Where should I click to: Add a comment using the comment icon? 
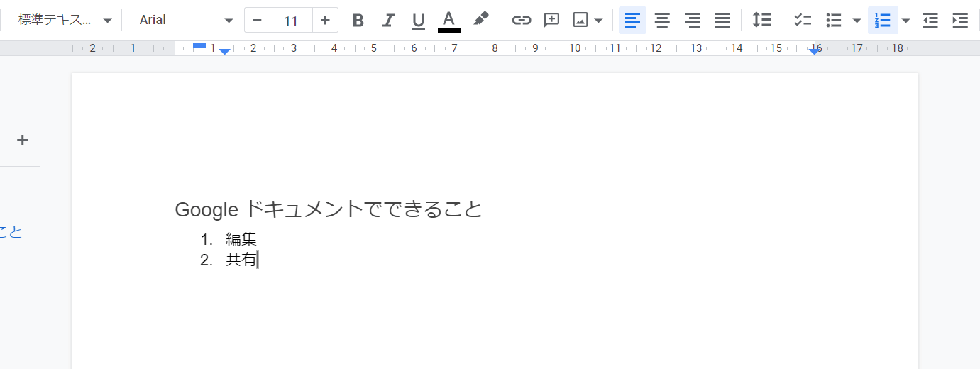551,21
